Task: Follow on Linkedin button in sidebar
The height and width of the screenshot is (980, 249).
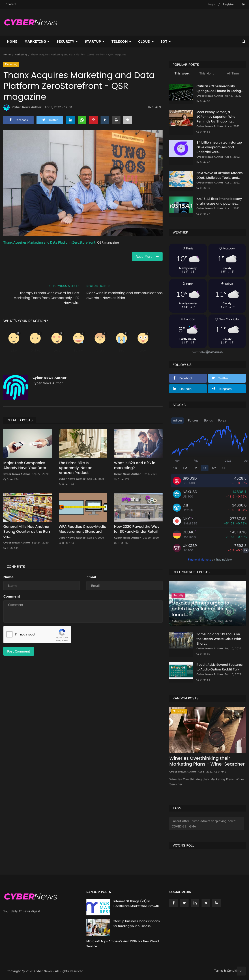Action: click(x=188, y=389)
